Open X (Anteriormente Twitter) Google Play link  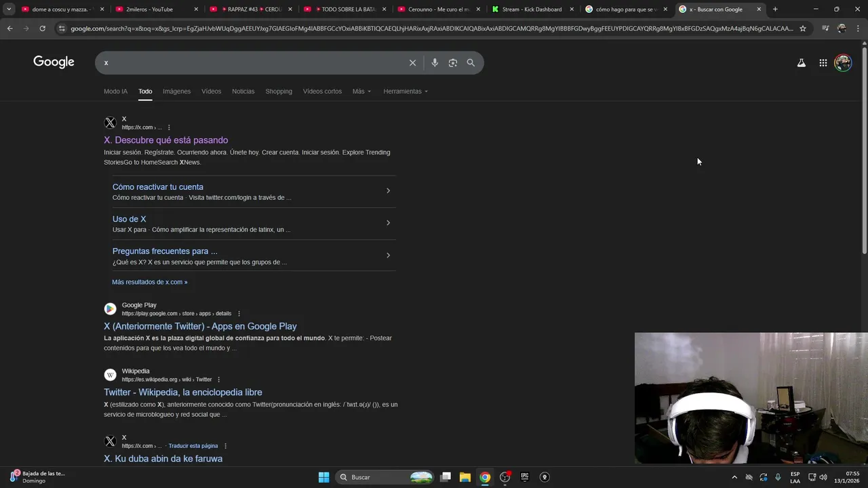tap(200, 327)
